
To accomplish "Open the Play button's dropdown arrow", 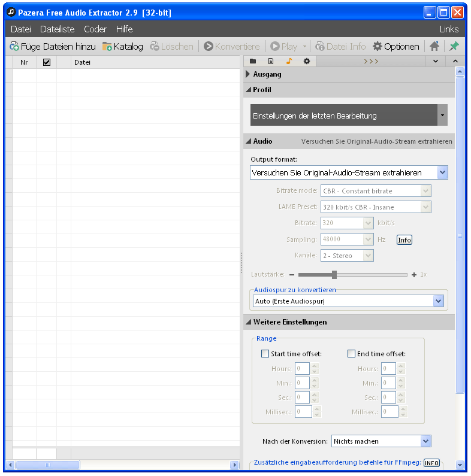I will [304, 47].
